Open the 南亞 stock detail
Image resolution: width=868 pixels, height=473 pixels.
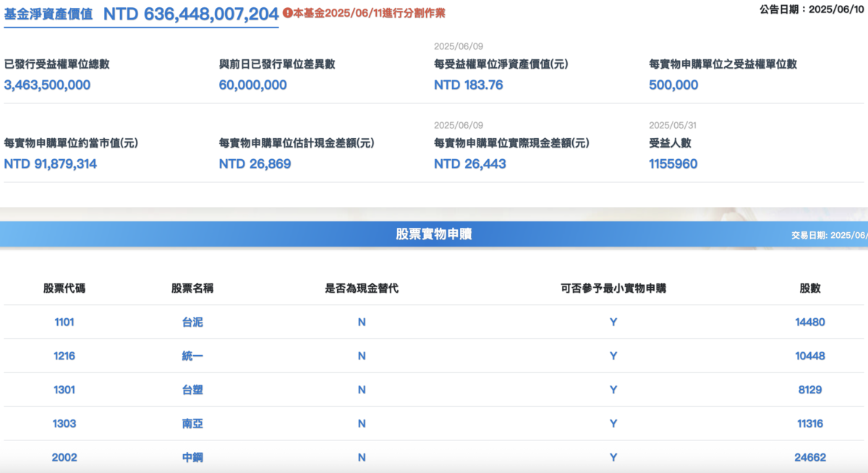coord(192,422)
